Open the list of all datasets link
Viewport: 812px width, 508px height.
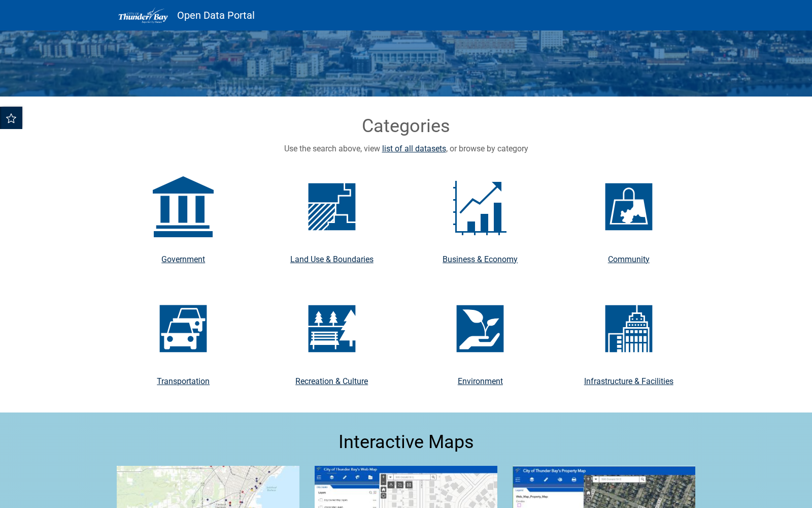[414, 148]
